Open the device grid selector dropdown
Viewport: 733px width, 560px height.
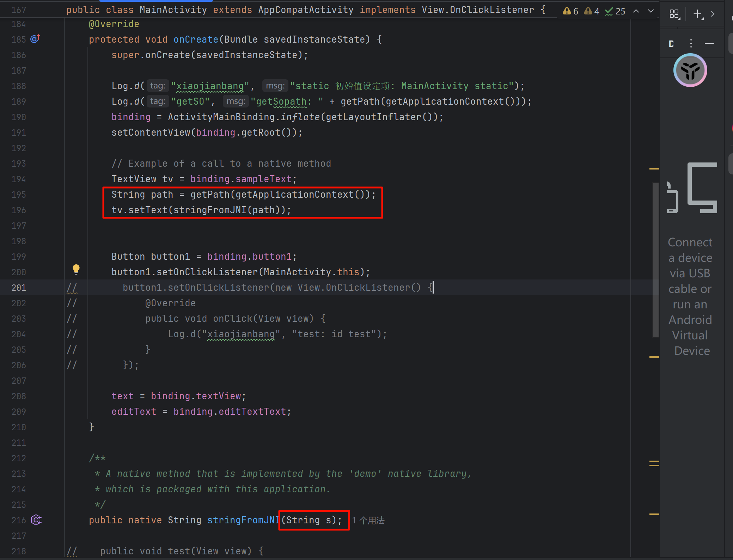click(x=674, y=14)
